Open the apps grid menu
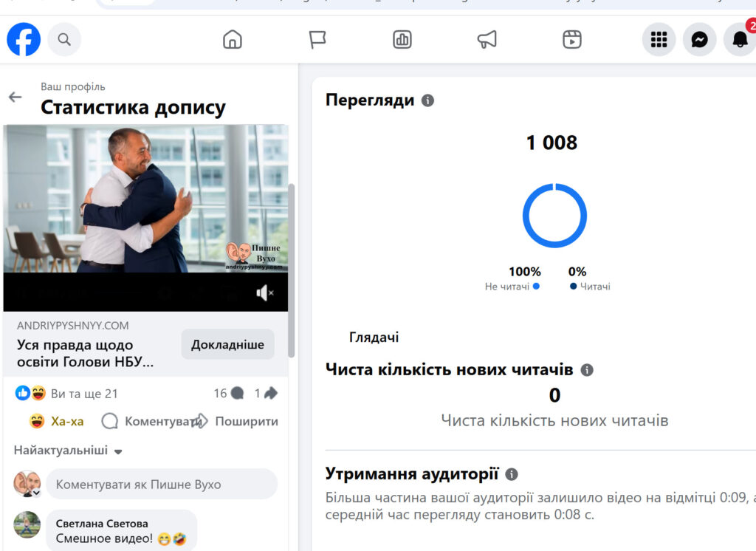The height and width of the screenshot is (551, 756). click(x=659, y=39)
